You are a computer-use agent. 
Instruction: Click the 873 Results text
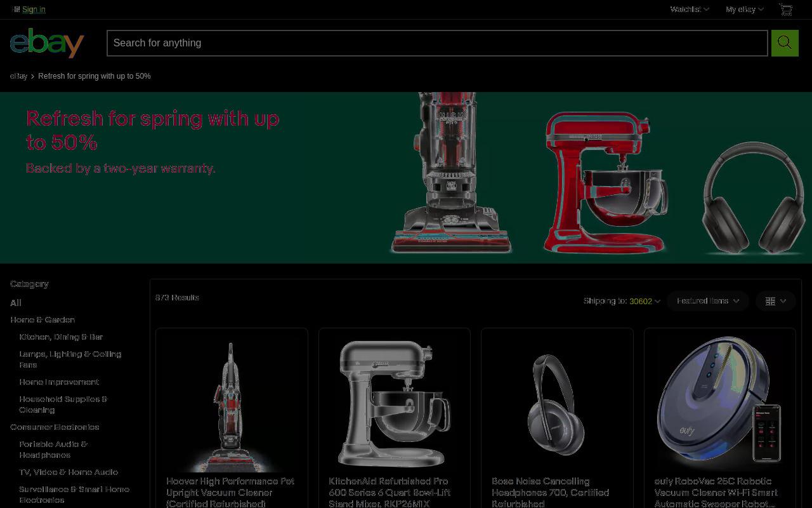(x=177, y=297)
